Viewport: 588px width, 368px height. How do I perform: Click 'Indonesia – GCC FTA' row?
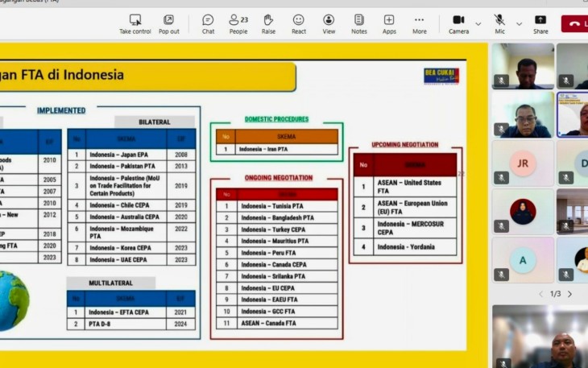point(277,312)
